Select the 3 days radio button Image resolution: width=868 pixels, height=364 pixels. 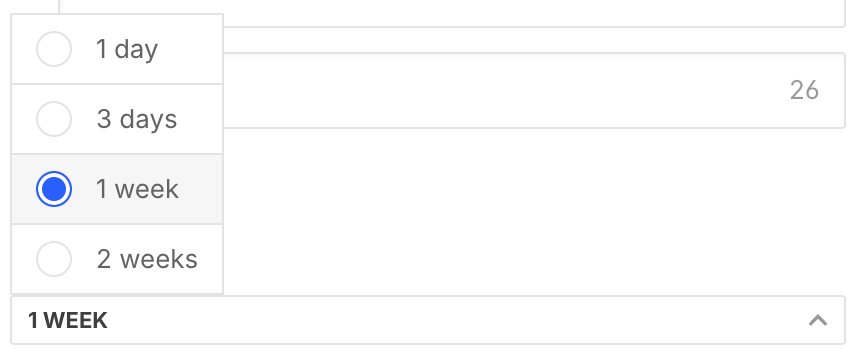tap(54, 118)
